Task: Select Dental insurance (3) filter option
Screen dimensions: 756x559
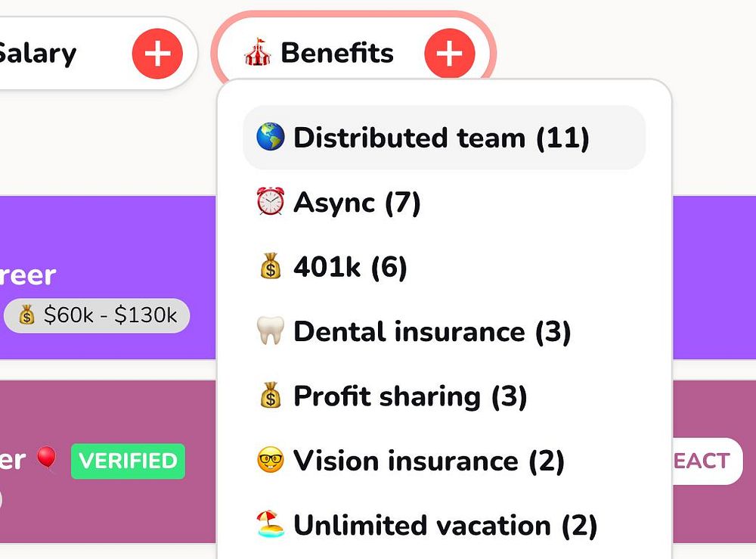Action: [x=432, y=331]
